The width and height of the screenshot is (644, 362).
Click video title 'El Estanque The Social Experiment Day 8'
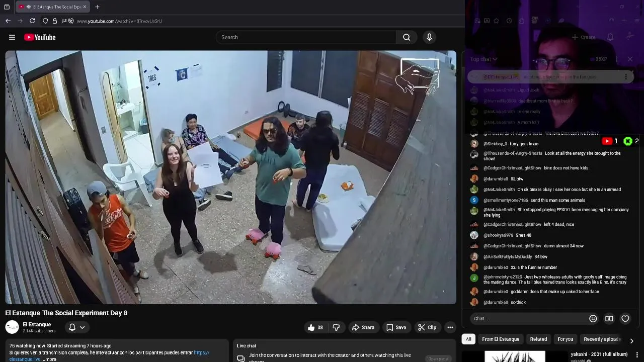pyautogui.click(x=66, y=313)
